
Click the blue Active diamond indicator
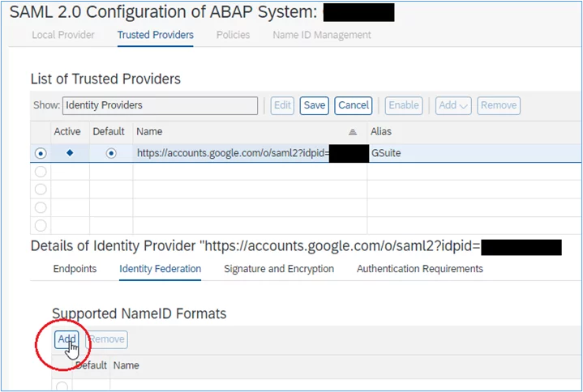tap(70, 152)
